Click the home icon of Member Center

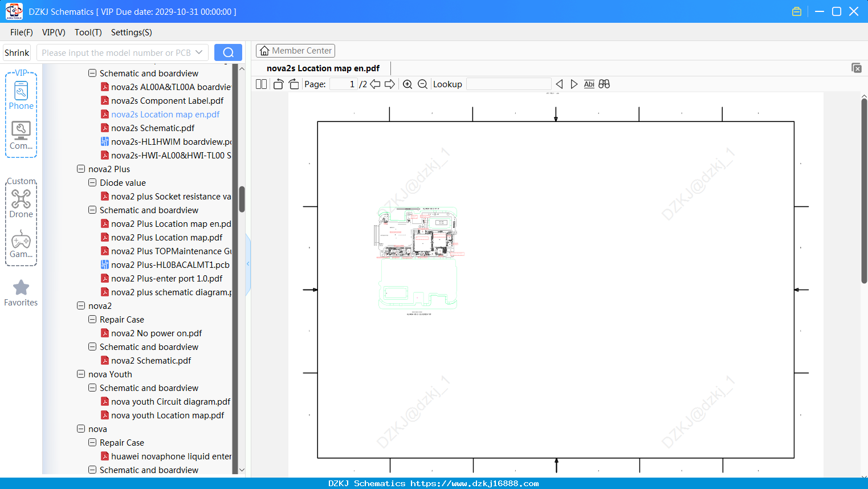[x=264, y=51]
